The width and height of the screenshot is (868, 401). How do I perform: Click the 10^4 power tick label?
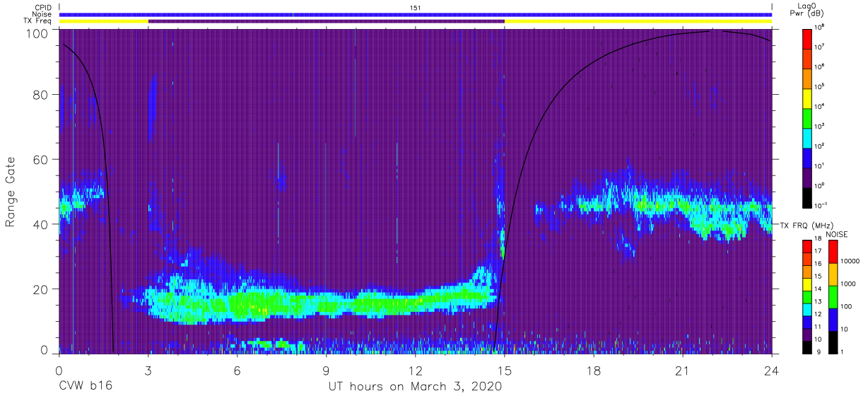821,105
